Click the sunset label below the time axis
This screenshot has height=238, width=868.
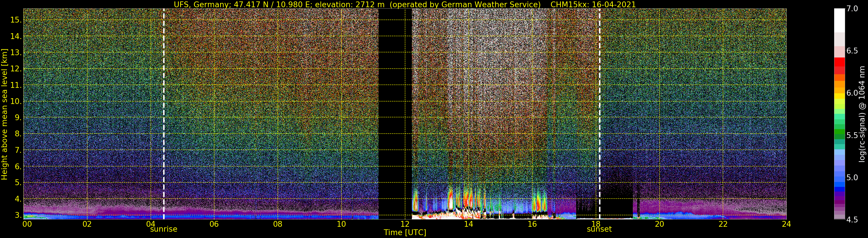(599, 229)
